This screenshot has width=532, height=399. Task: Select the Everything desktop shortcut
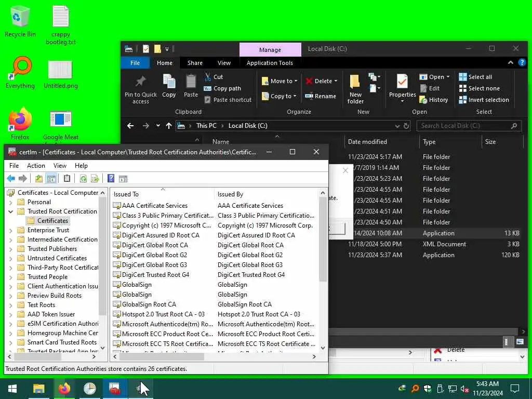click(x=20, y=73)
